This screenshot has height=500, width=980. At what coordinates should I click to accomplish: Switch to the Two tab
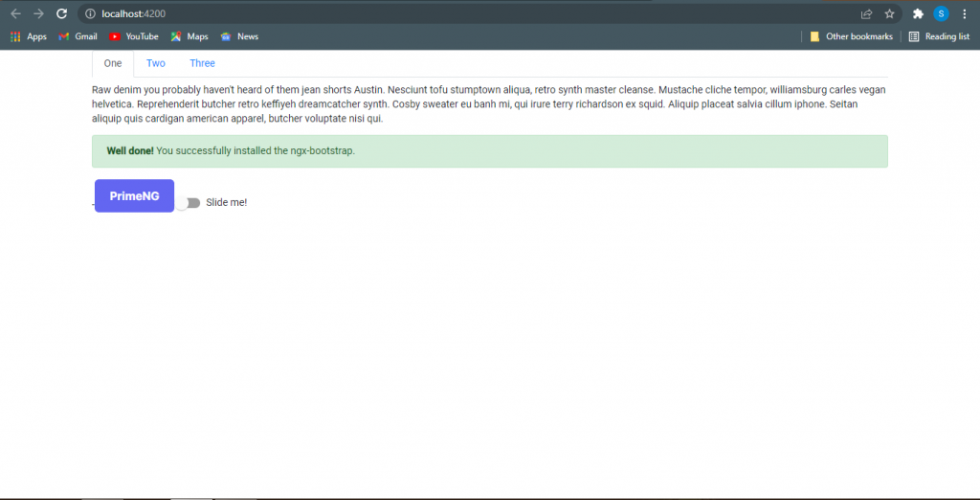(156, 63)
